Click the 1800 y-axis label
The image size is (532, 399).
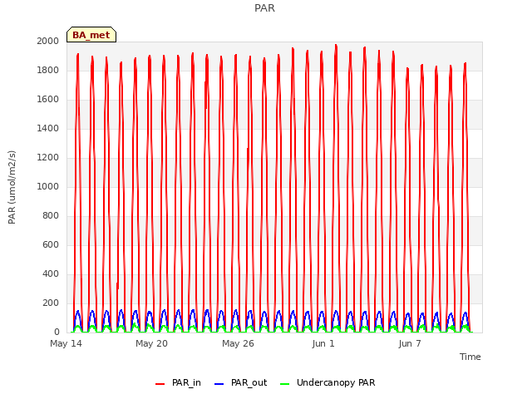coord(48,70)
